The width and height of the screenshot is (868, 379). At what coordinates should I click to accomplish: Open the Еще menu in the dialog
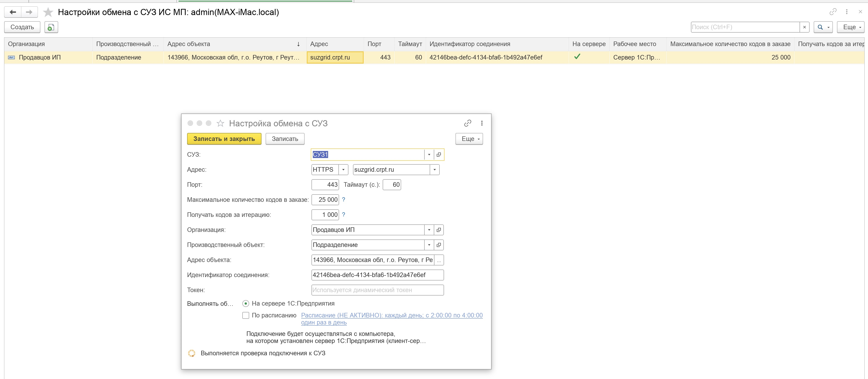tap(469, 139)
